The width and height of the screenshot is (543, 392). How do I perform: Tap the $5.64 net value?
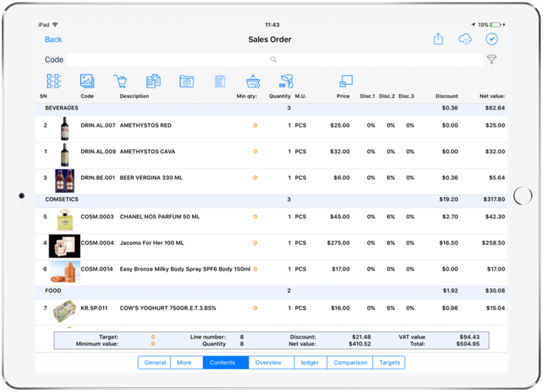coord(497,178)
